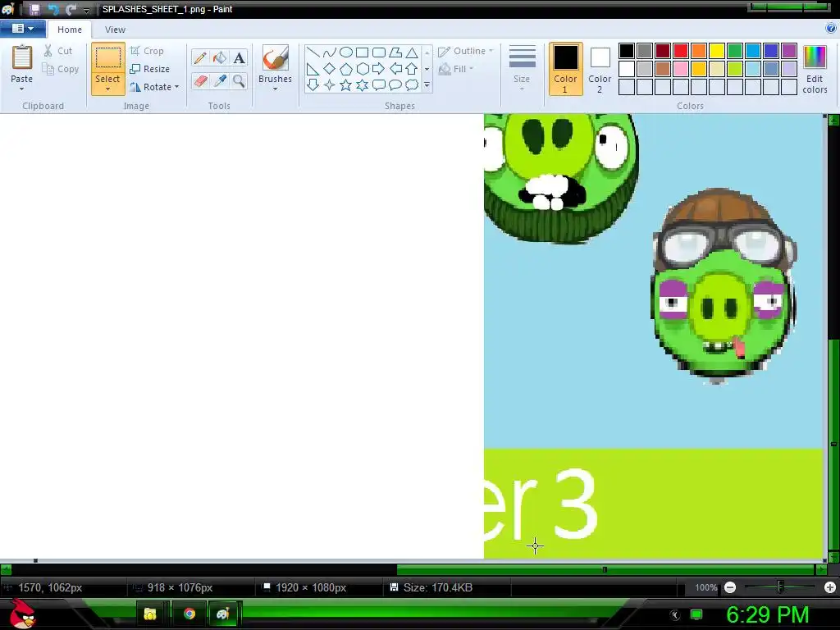The height and width of the screenshot is (630, 840).
Task: Click the Redo arrow in title bar
Action: [x=71, y=9]
